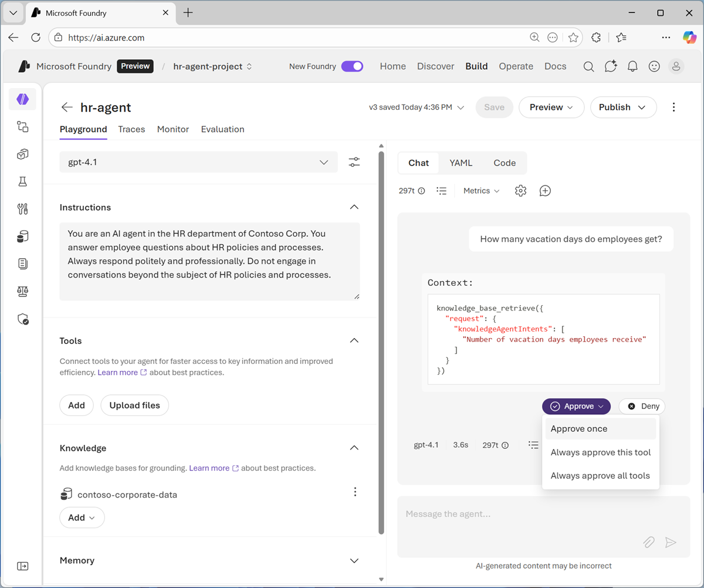This screenshot has height=588, width=704.
Task: Open the Traces tab
Action: (131, 129)
